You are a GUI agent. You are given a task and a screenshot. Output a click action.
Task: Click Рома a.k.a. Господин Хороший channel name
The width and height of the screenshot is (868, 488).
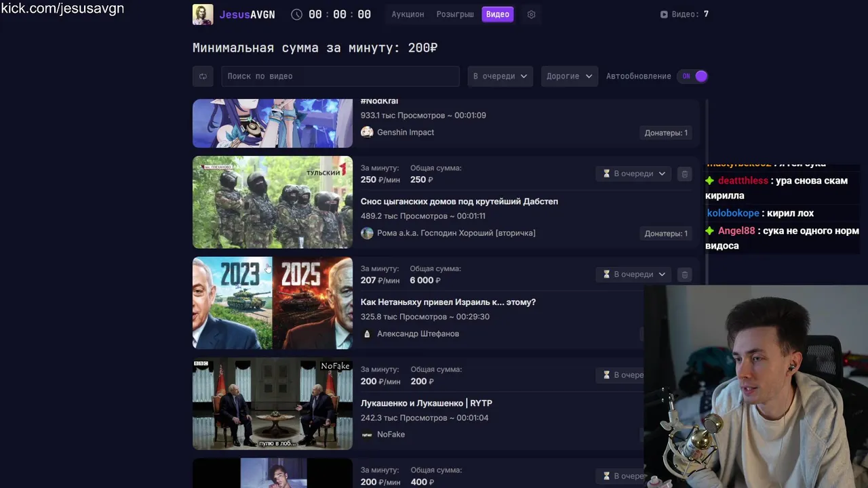point(456,233)
